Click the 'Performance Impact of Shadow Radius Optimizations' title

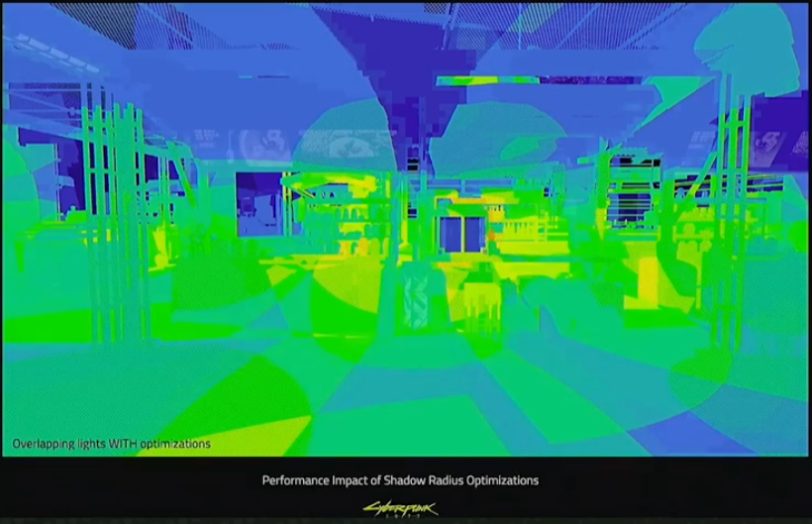400,480
